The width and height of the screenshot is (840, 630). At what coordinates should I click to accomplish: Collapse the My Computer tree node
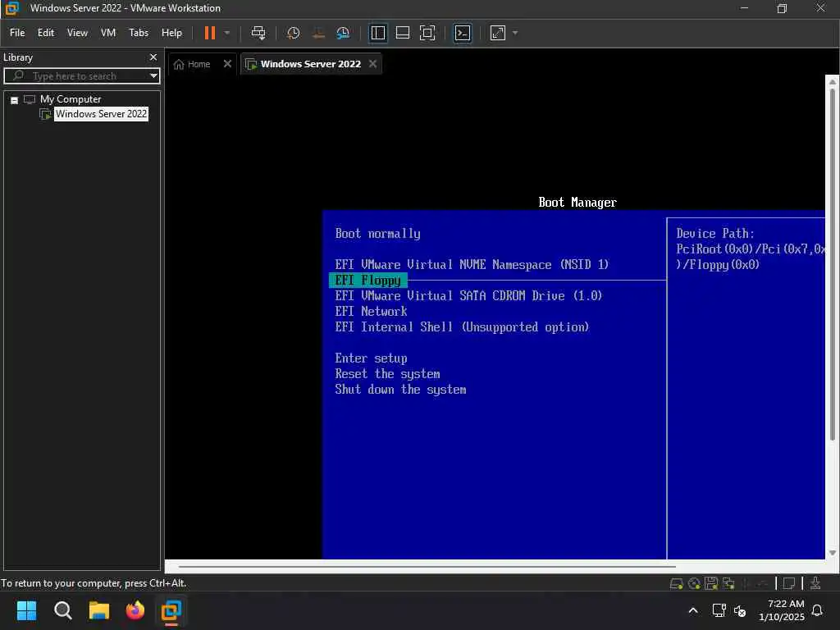15,100
